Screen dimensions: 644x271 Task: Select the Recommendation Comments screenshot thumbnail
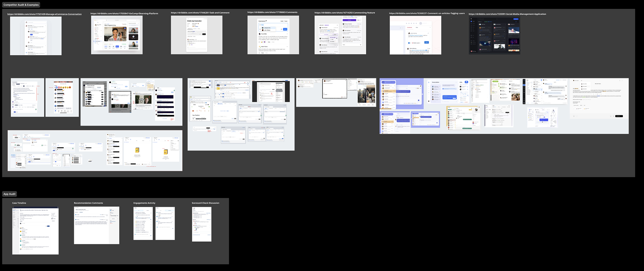click(x=97, y=225)
